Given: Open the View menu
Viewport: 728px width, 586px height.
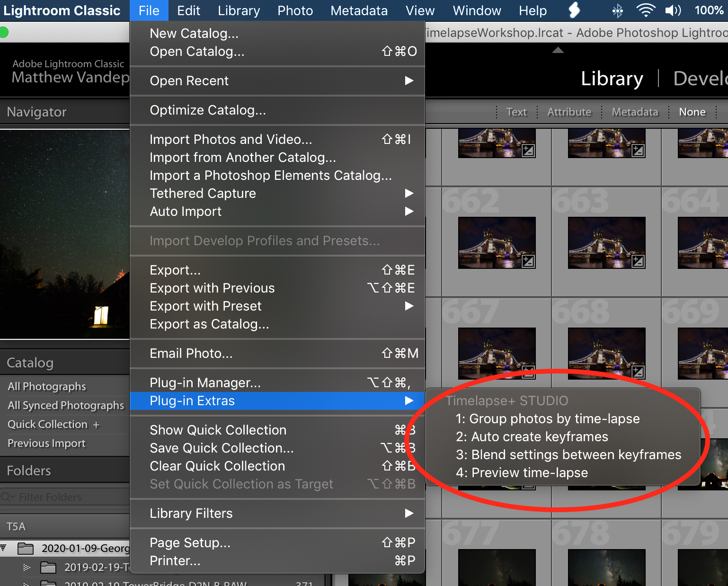Looking at the screenshot, I should click(x=420, y=10).
